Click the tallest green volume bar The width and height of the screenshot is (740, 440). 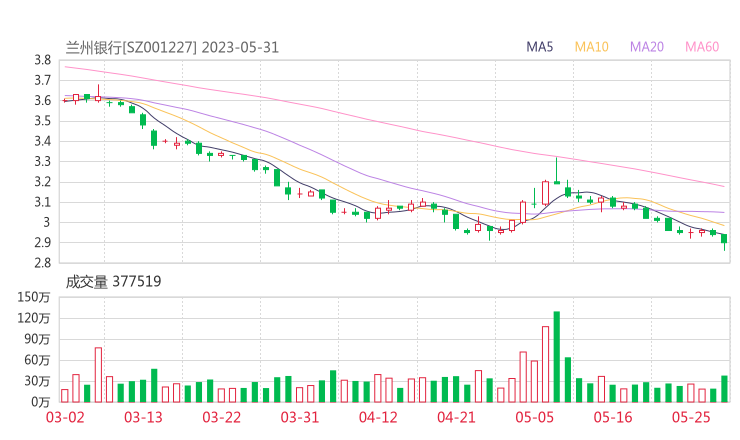(x=557, y=357)
